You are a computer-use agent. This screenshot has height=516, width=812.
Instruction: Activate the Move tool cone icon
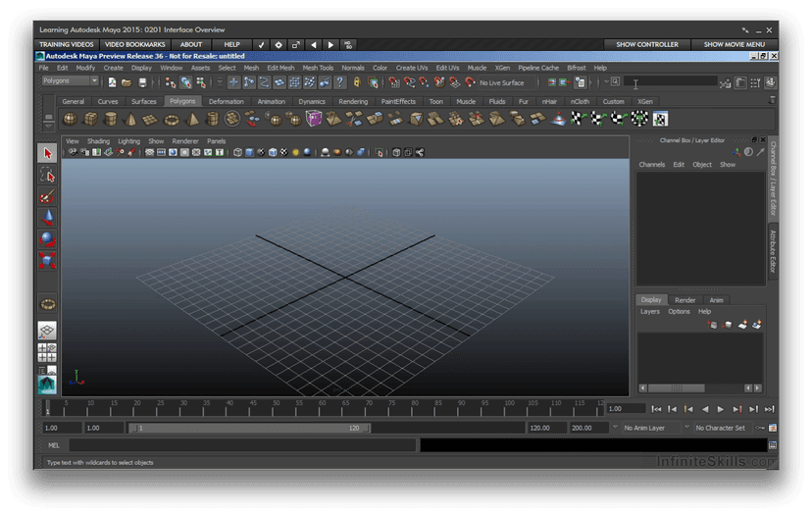coord(48,218)
